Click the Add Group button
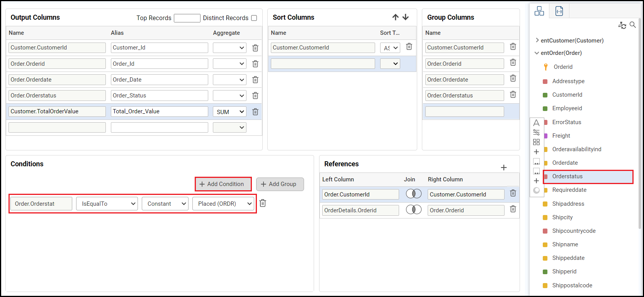Screen dimensions: 644x297 (280, 184)
